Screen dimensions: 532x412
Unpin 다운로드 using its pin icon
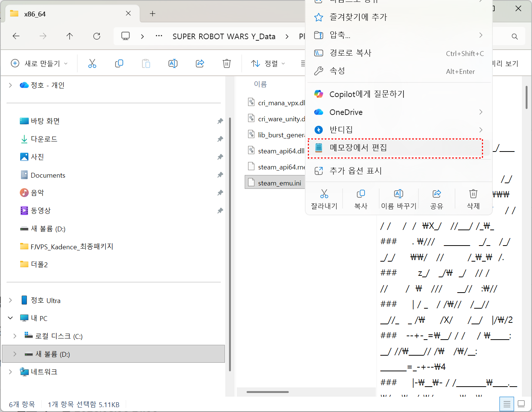(220, 139)
